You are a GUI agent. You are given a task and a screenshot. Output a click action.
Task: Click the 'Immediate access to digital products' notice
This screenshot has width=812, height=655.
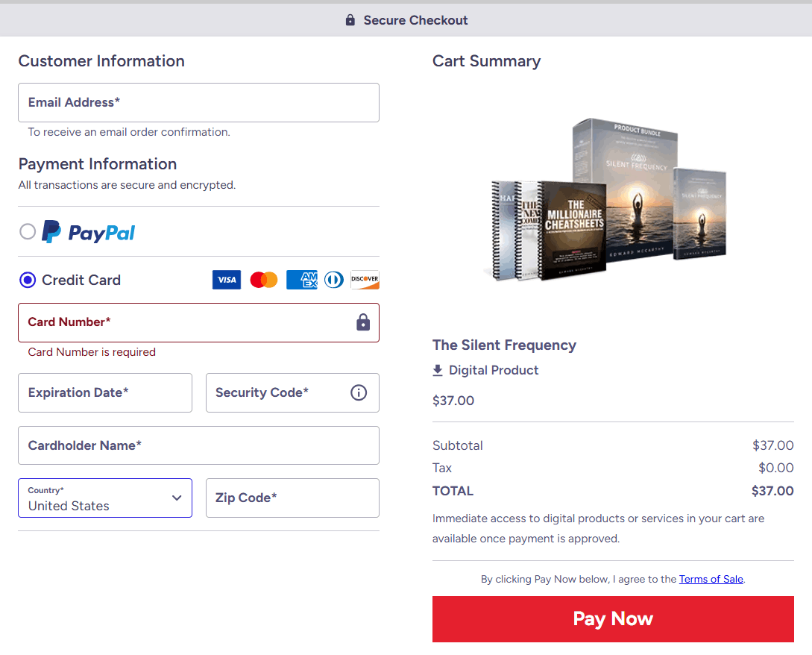click(x=598, y=529)
